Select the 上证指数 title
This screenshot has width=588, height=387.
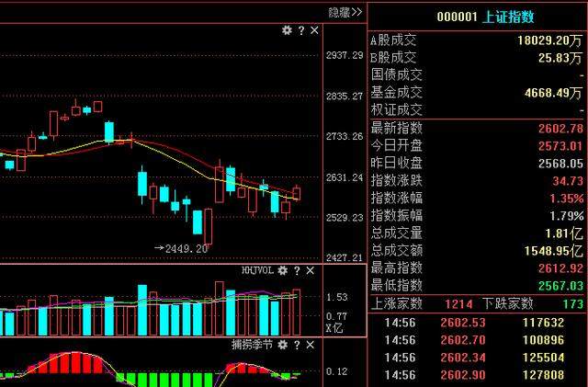[508, 17]
